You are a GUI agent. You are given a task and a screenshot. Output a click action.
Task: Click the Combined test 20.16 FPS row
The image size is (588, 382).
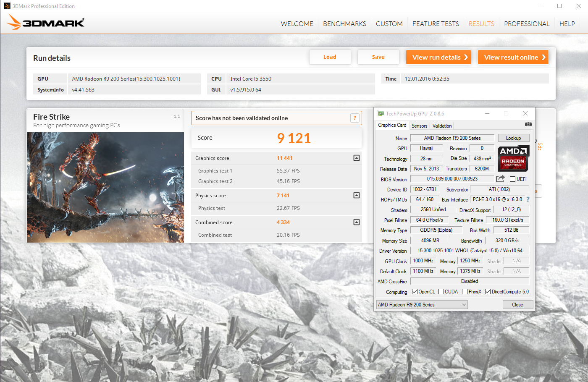coord(276,235)
